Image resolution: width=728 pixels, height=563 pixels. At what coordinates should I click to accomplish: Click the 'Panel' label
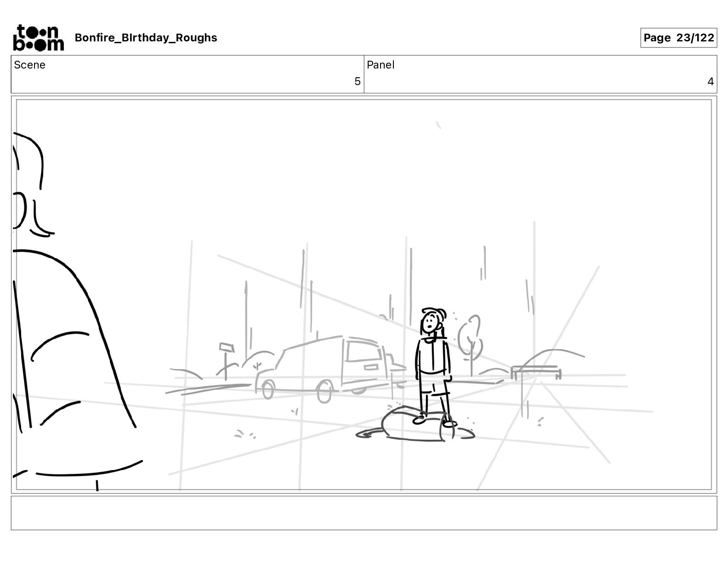click(381, 65)
